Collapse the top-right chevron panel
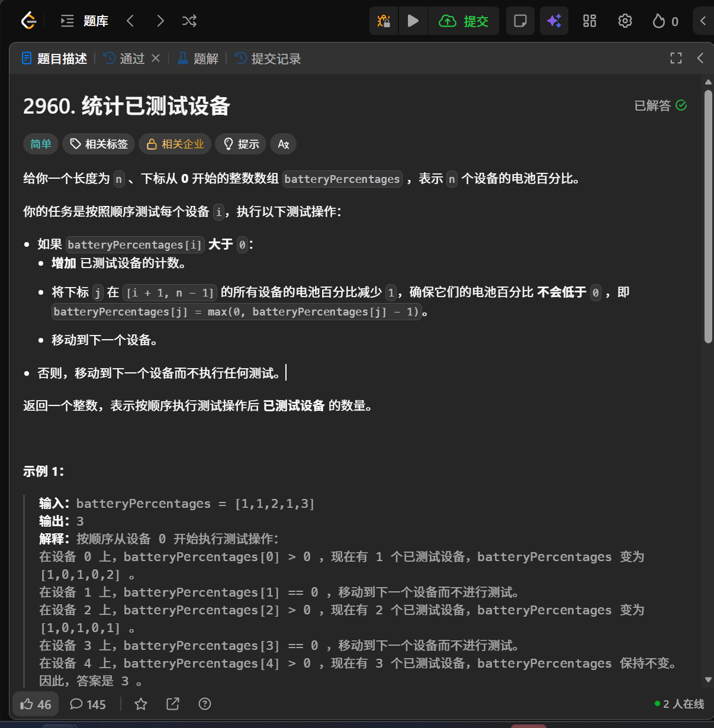This screenshot has height=728, width=714. (703, 21)
